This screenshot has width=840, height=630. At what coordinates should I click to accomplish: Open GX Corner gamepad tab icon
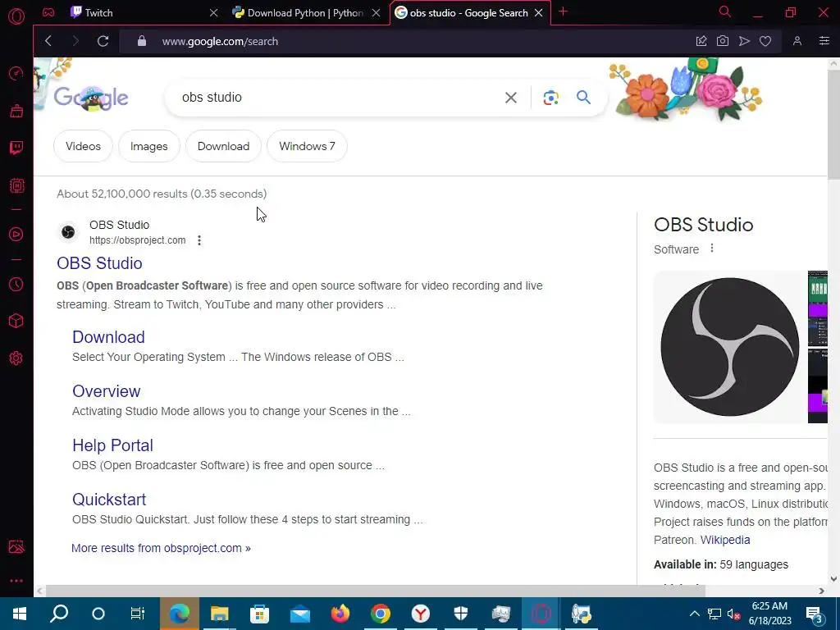(x=48, y=12)
